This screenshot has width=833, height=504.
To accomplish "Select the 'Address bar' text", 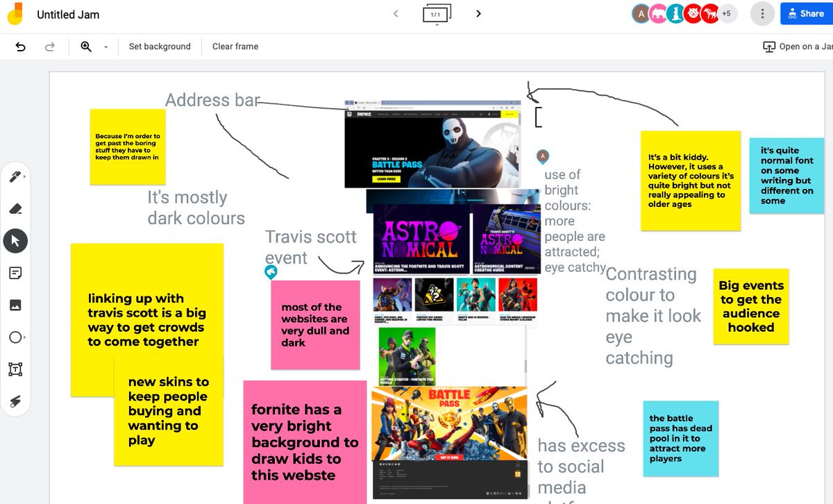I will (x=212, y=101).
